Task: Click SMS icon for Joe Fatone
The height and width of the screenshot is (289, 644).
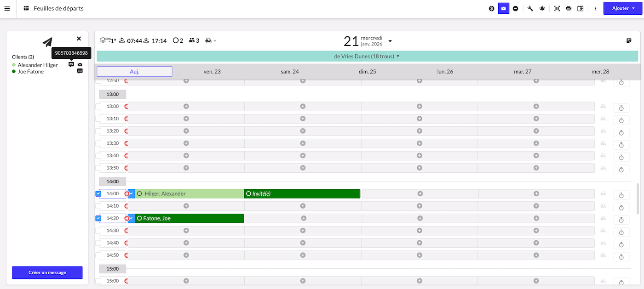Action: (80, 71)
